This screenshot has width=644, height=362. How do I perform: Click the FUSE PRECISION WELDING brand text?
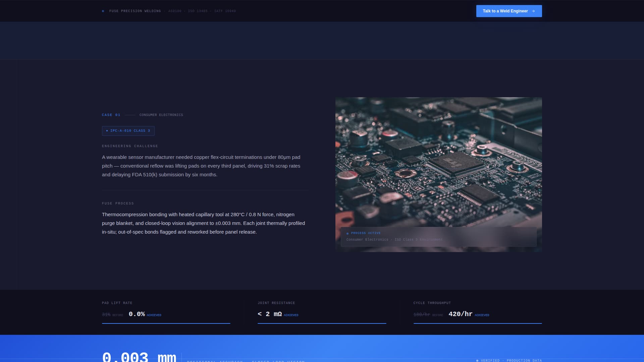pos(135,11)
